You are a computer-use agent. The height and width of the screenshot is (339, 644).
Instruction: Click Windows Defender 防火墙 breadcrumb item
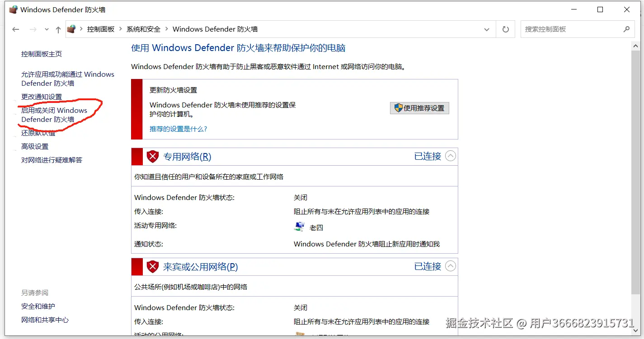tap(215, 29)
